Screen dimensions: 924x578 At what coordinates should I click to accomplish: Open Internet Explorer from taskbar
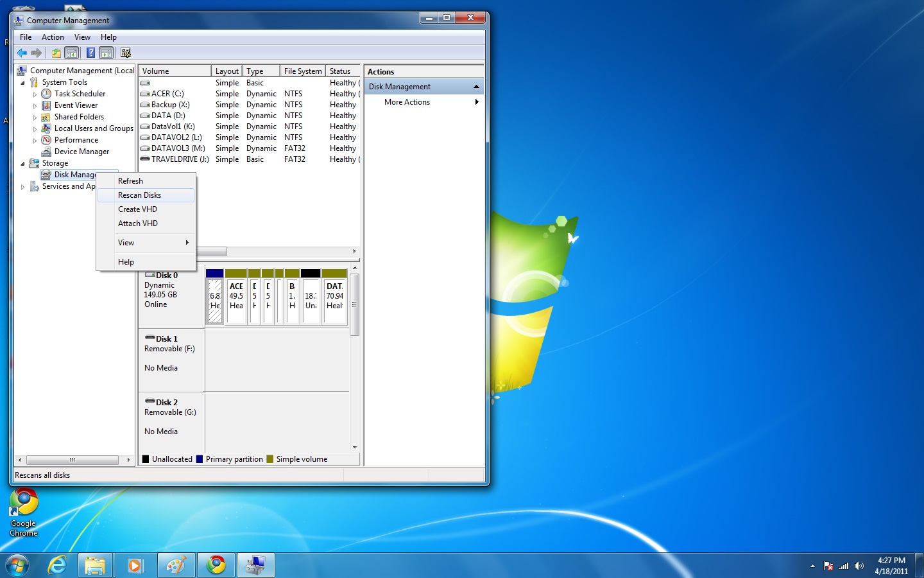(57, 565)
